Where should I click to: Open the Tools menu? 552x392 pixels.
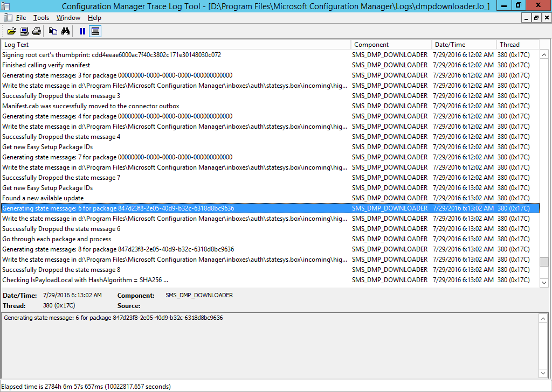pyautogui.click(x=41, y=18)
